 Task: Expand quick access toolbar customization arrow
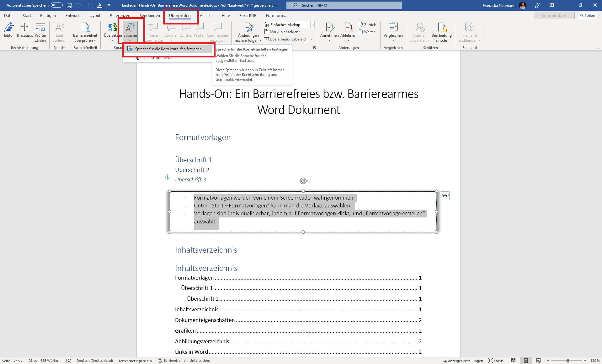coord(109,5)
